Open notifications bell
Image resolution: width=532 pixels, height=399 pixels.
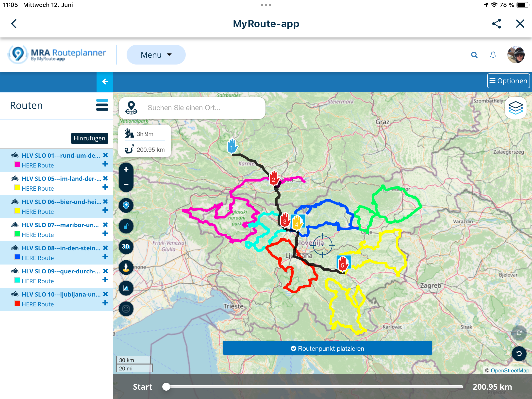(x=493, y=55)
